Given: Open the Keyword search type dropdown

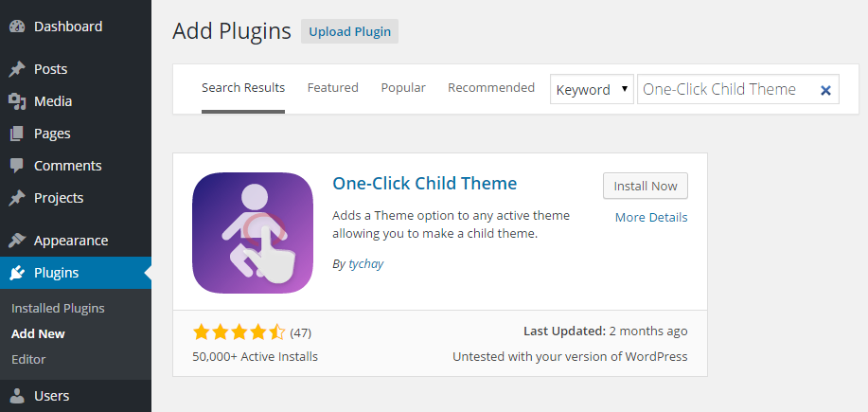Looking at the screenshot, I should (x=592, y=90).
